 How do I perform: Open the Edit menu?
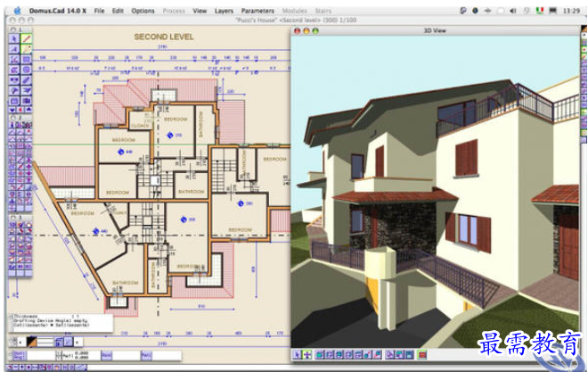coord(118,11)
